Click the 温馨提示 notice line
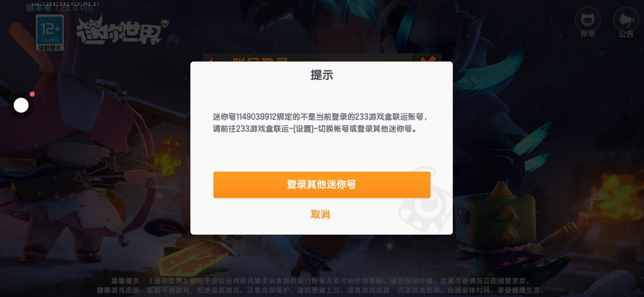Viewport: 644px width, 297px height. (x=320, y=281)
